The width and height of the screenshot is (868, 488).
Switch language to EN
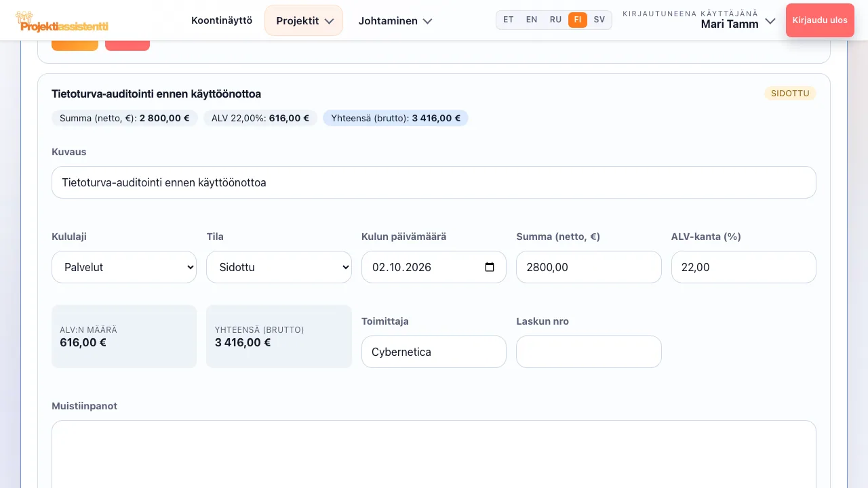tap(532, 20)
